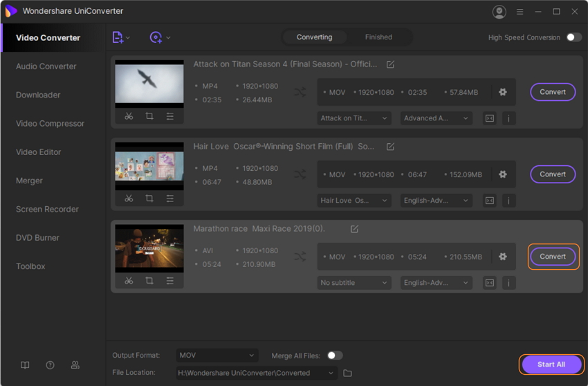Trim the Hair Love video with scissors

point(129,198)
